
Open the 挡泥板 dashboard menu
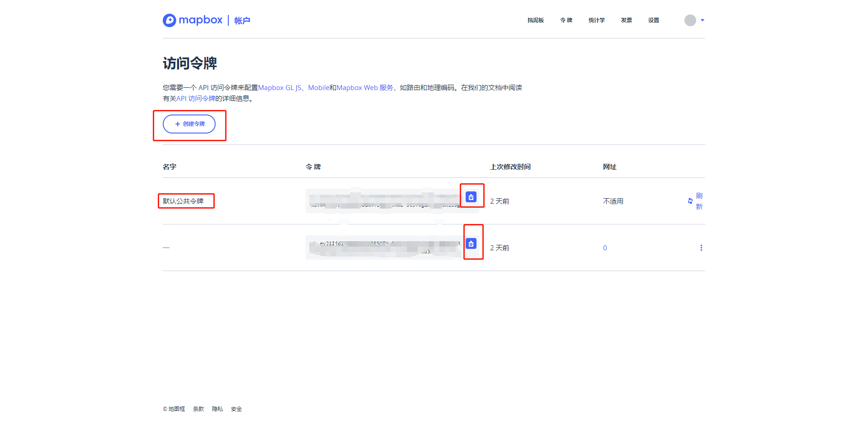click(x=536, y=20)
